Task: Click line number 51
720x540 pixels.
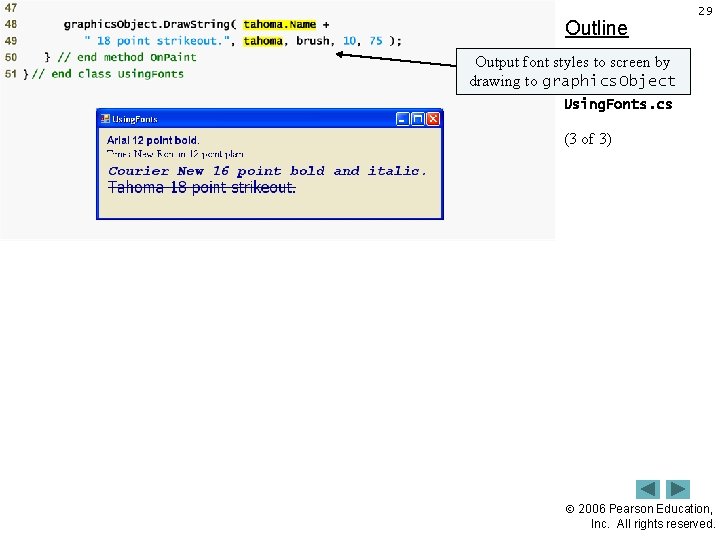Action: tap(11, 74)
